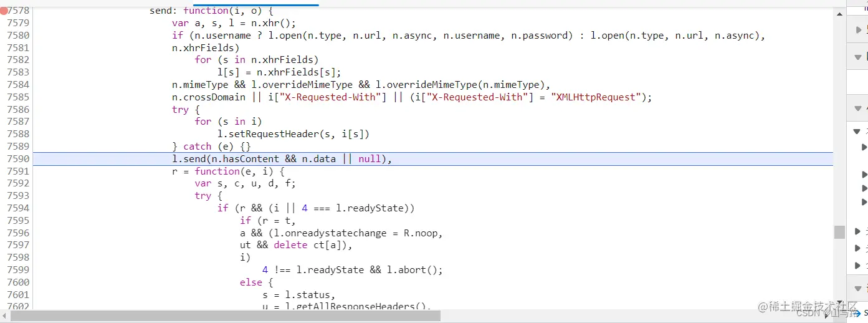Screen dimensions: 868x323
Task: Set a breakpoint on line number 7601
Action: [18, 295]
